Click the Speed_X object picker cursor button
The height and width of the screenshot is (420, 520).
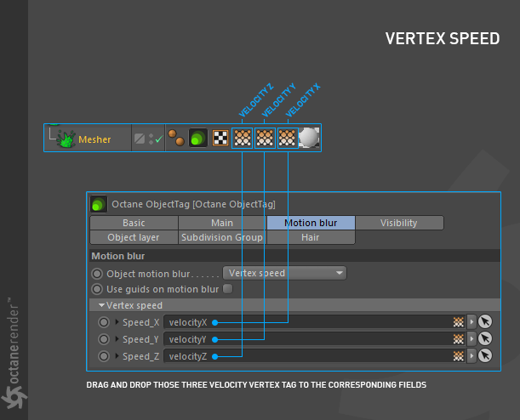tap(485, 321)
